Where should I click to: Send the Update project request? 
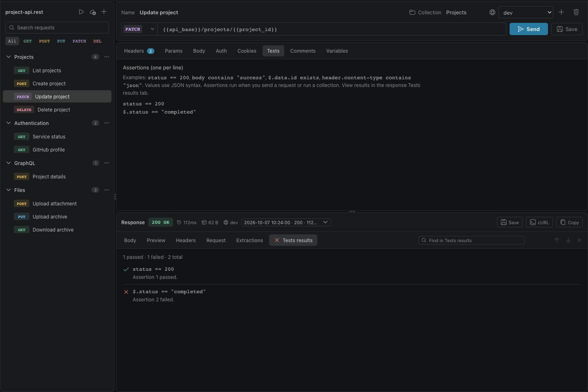pos(528,29)
